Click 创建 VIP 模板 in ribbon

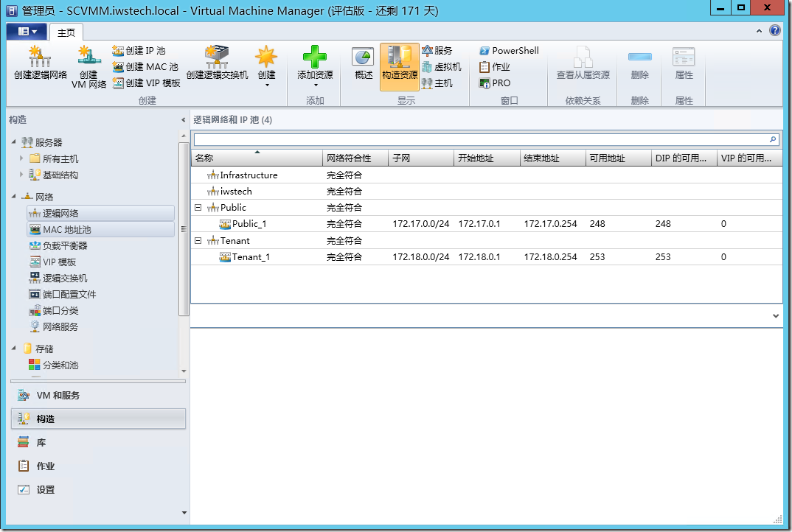(147, 83)
